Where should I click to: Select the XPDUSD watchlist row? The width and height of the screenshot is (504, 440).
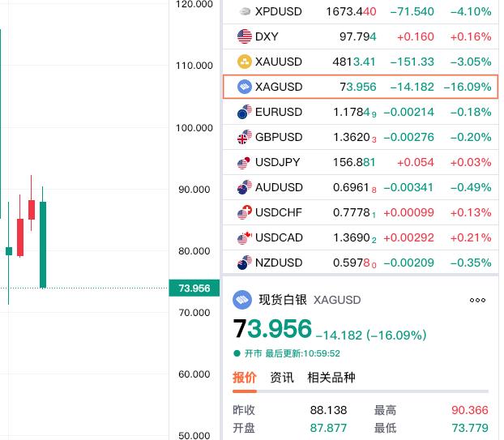point(361,11)
